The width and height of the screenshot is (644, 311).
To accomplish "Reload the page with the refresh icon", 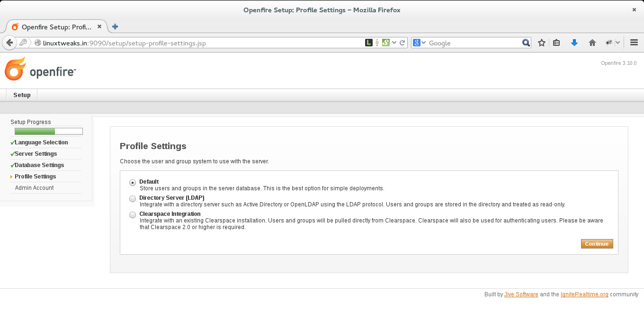I will 402,43.
